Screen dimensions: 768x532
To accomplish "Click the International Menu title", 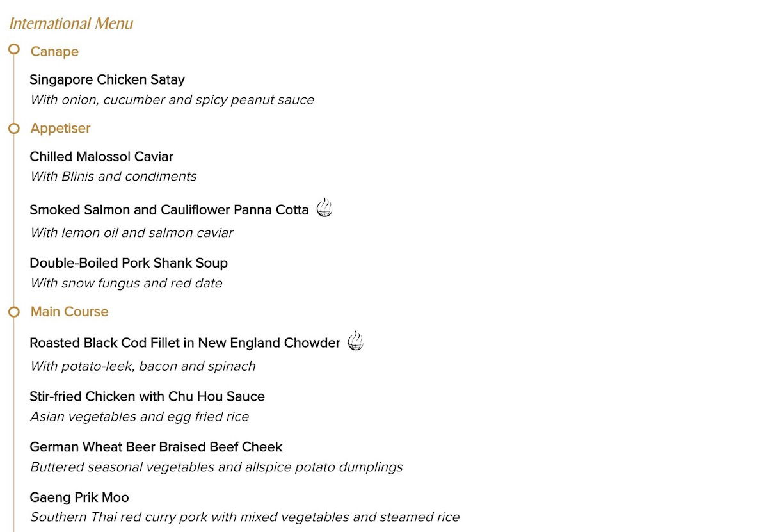I will (71, 24).
